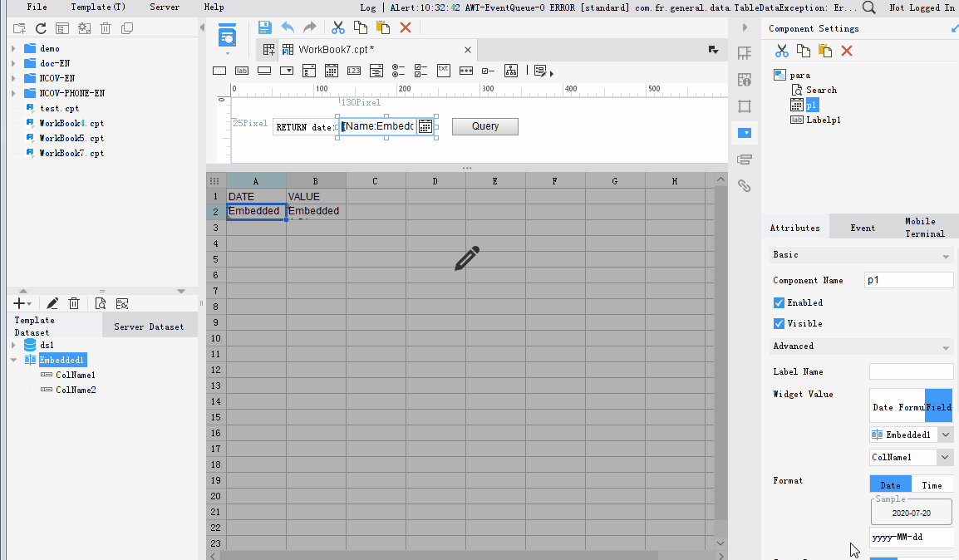Expand the NCOV-PHONE-EN folder
Image resolution: width=959 pixels, height=560 pixels.
point(13,93)
